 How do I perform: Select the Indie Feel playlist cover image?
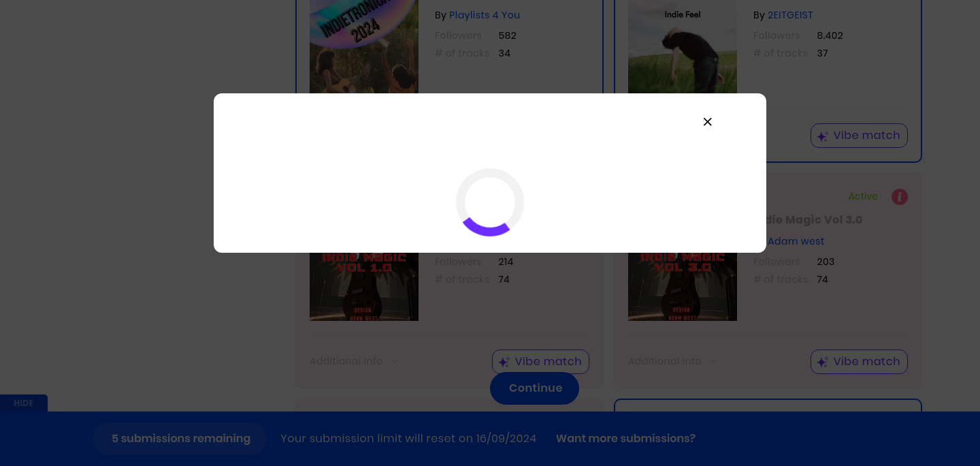(x=683, y=46)
